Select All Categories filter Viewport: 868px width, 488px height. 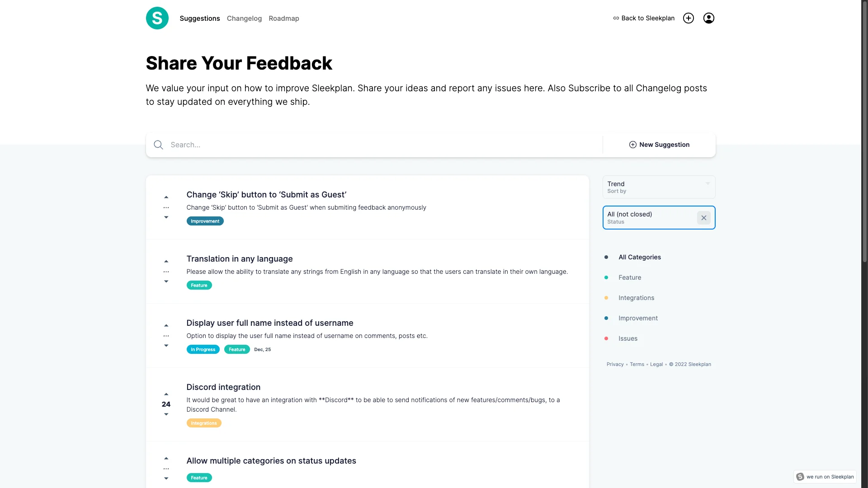[x=640, y=257]
